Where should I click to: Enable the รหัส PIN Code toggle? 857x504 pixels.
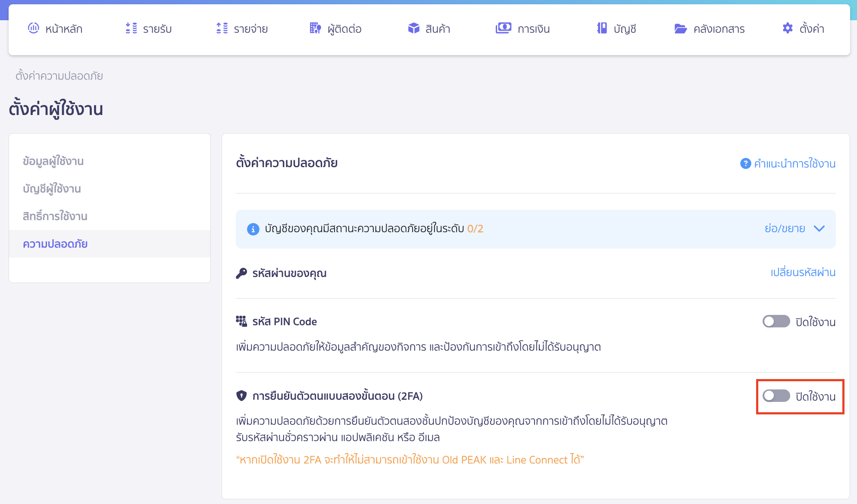pos(776,321)
